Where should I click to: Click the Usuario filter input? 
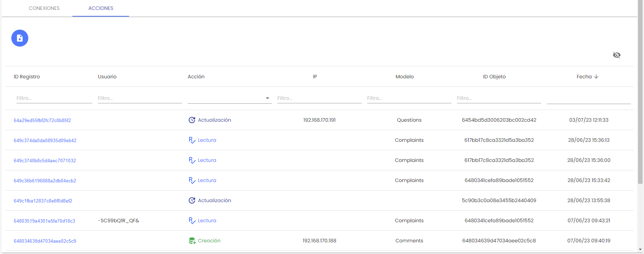pos(140,98)
